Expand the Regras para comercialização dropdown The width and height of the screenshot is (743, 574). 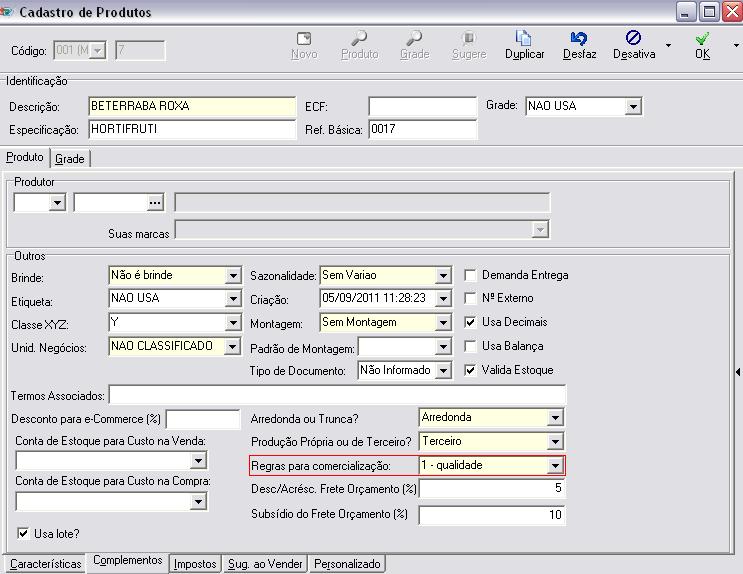click(x=555, y=466)
